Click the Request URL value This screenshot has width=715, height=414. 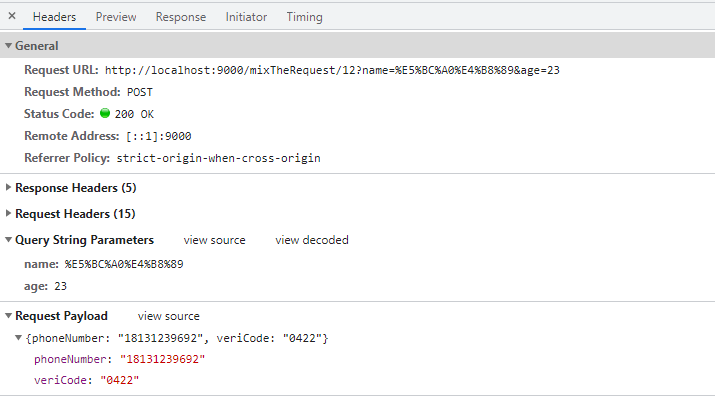click(332, 70)
